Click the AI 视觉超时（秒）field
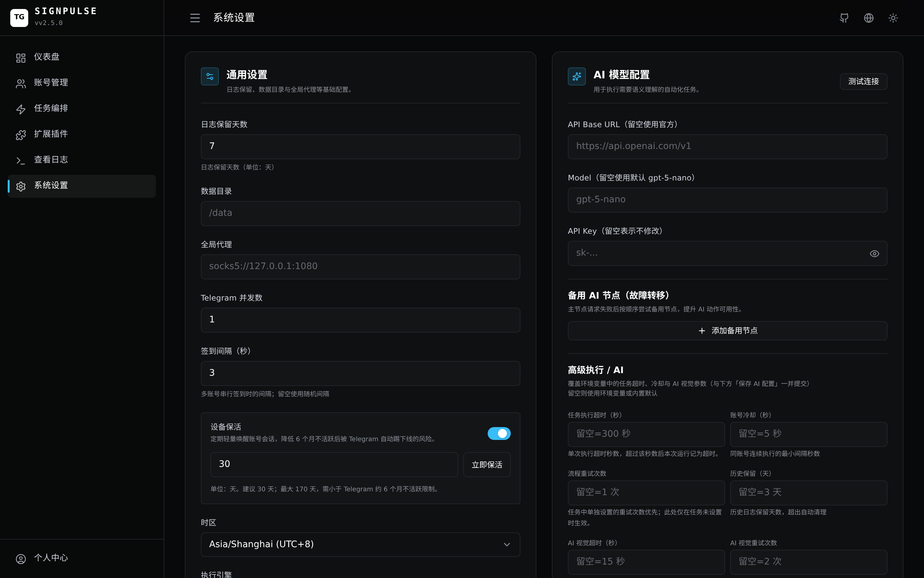924x578 pixels. click(x=646, y=562)
